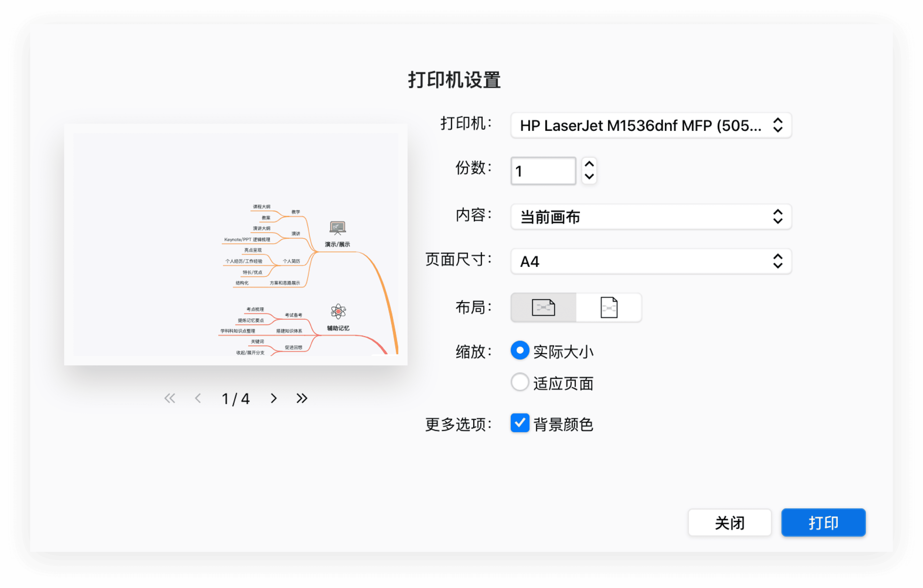The image size is (923, 588).
Task: Jump to the last preview page
Action: (301, 398)
